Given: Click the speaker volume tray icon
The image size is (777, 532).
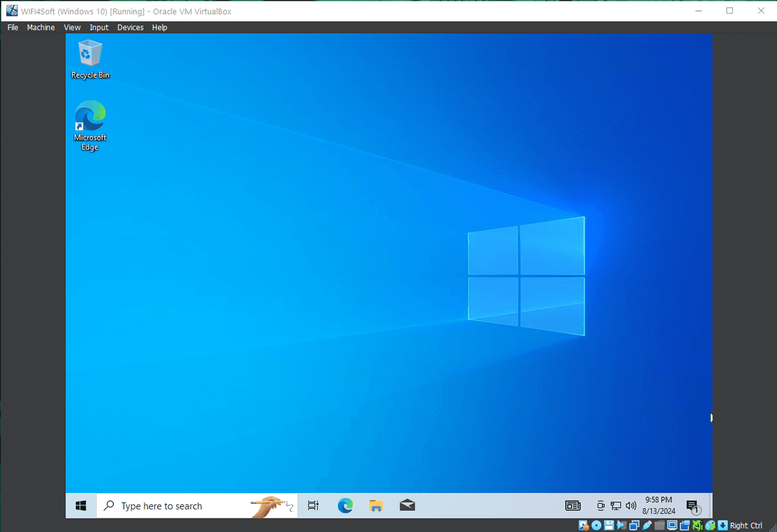Looking at the screenshot, I should (x=631, y=505).
